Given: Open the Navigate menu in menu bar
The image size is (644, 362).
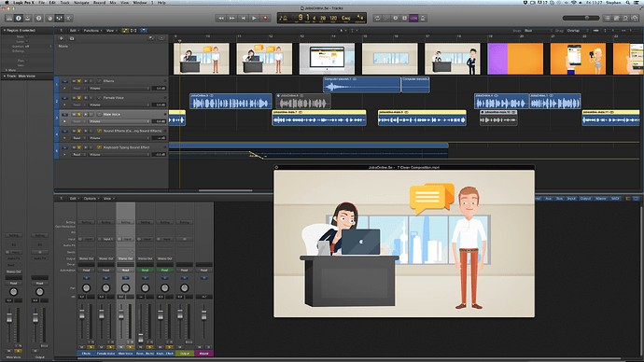Looking at the screenshot, I should tap(81, 3).
